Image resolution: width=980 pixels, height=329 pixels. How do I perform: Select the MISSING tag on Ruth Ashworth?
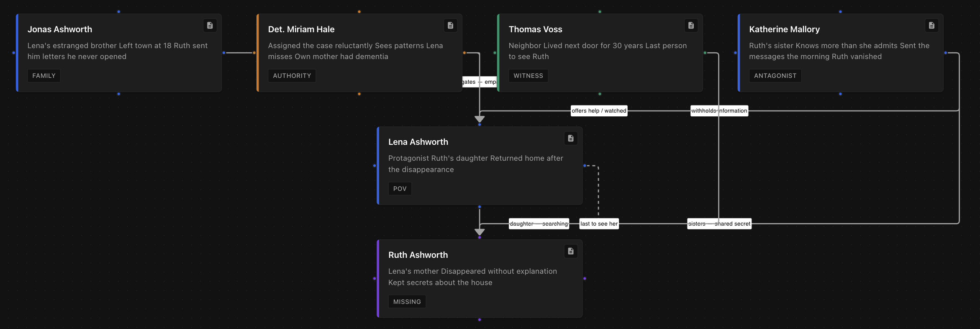point(407,302)
